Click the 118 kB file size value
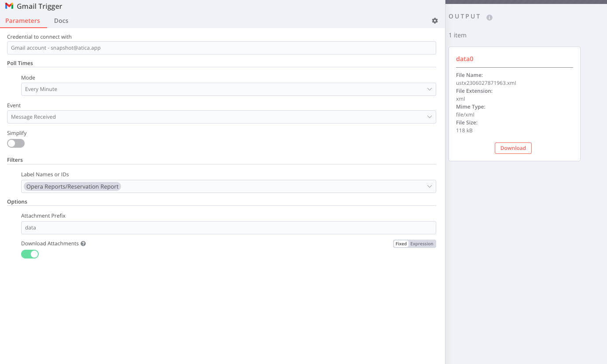607x364 pixels. [464, 131]
